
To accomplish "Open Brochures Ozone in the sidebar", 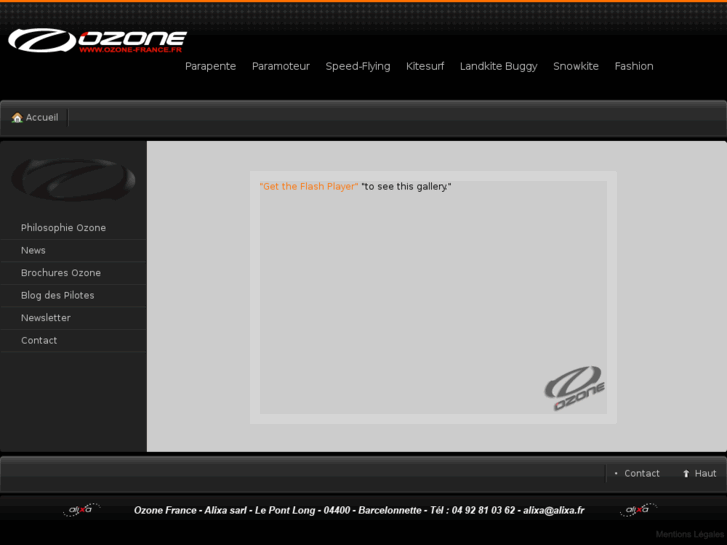I will point(61,273).
